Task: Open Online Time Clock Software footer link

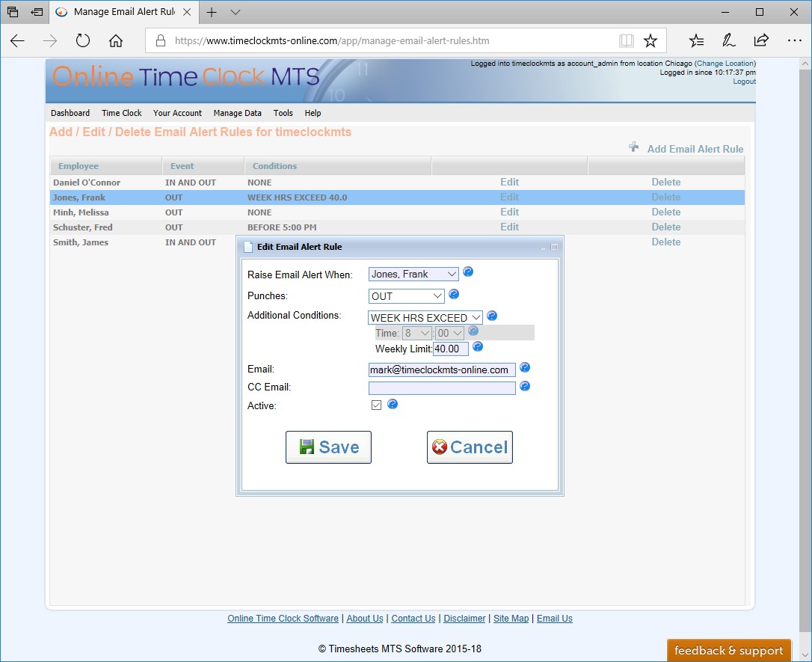Action: point(283,619)
